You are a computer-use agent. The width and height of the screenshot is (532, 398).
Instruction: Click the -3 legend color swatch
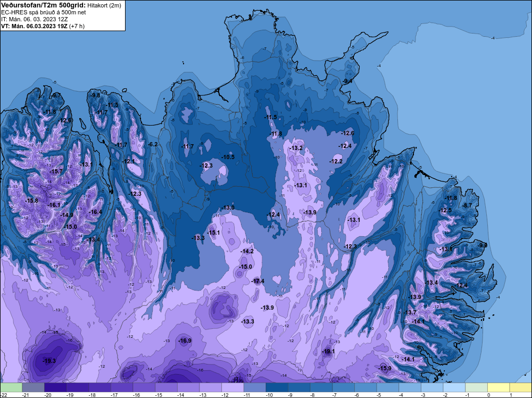pos(432,387)
